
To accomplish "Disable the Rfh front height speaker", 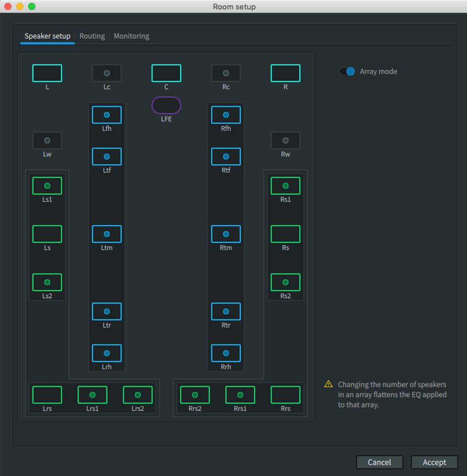I will tap(226, 115).
